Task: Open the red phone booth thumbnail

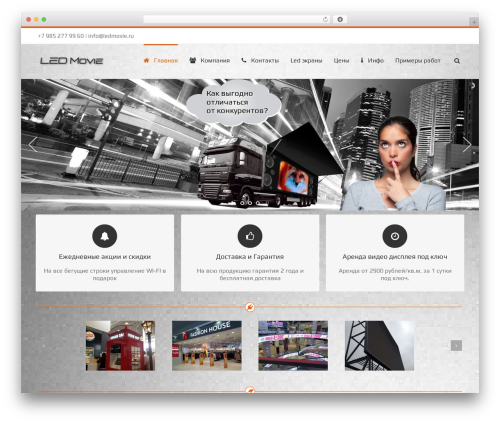Action: 120,346
